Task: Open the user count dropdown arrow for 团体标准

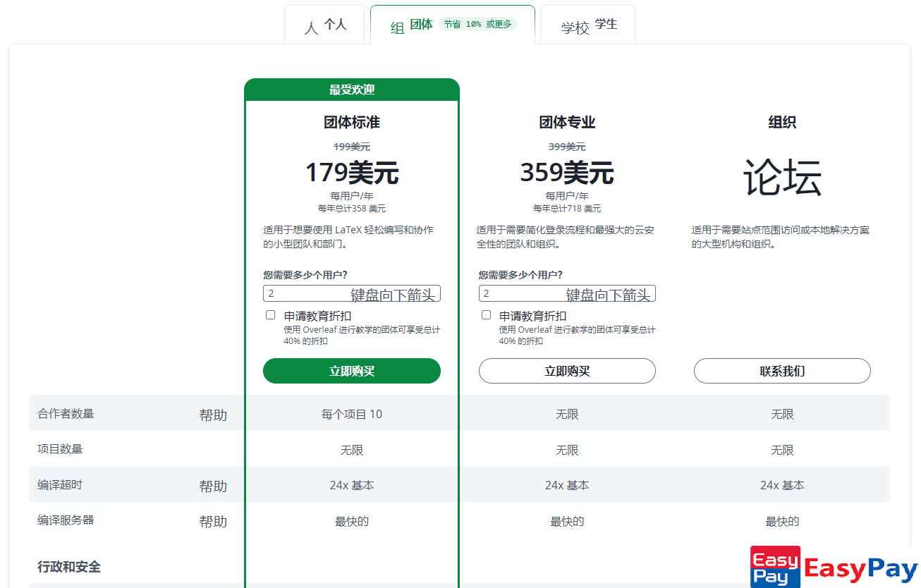Action: point(393,294)
